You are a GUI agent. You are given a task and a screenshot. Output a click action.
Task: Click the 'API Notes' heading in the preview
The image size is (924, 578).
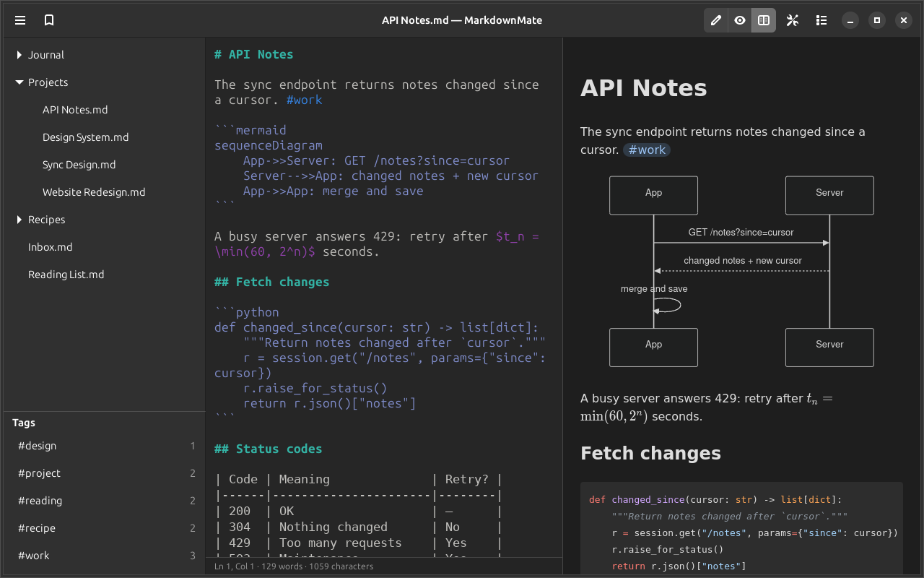[x=644, y=88]
